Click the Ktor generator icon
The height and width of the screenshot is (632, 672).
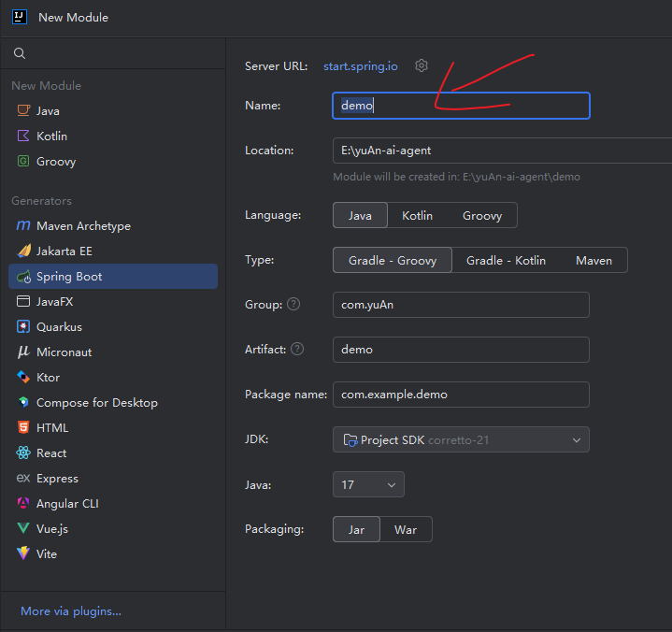pos(23,378)
